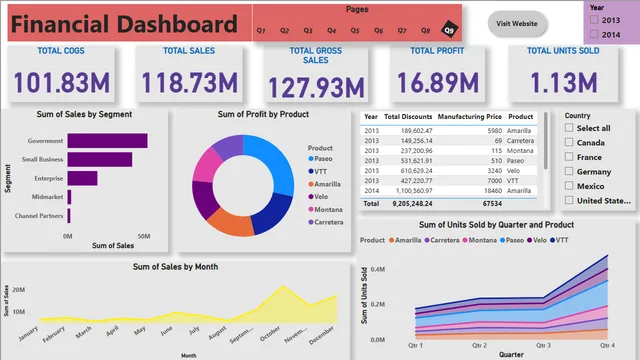
Task: Click the Total Gross Sales card value
Action: [316, 87]
